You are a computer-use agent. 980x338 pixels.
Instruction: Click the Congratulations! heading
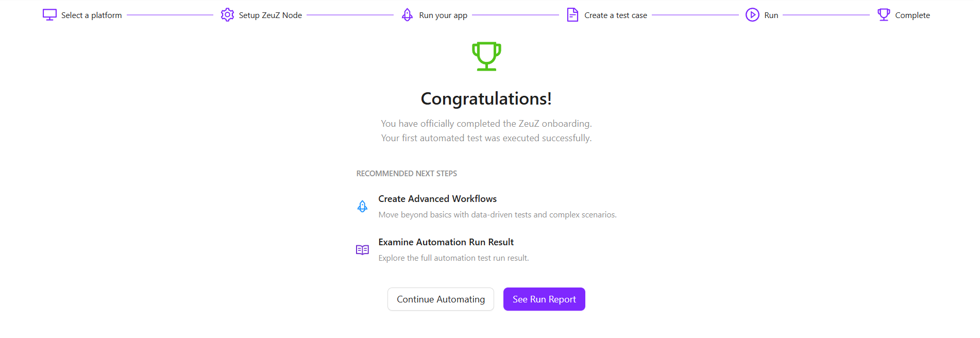(486, 98)
